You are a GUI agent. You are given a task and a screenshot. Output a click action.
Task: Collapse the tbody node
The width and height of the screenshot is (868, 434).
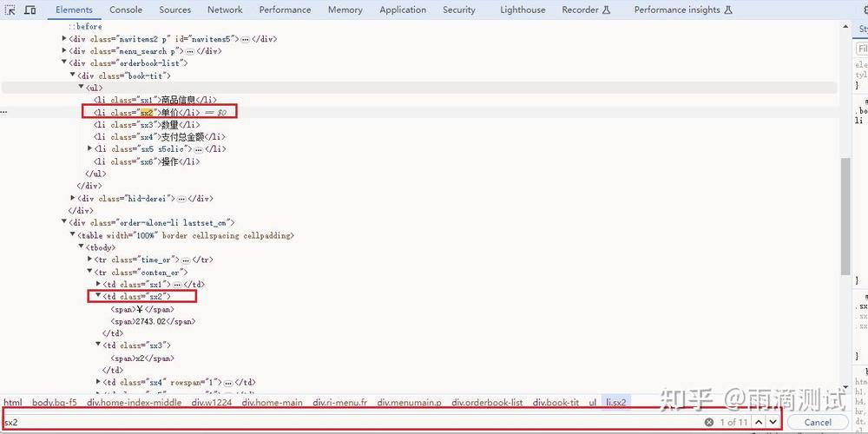82,247
